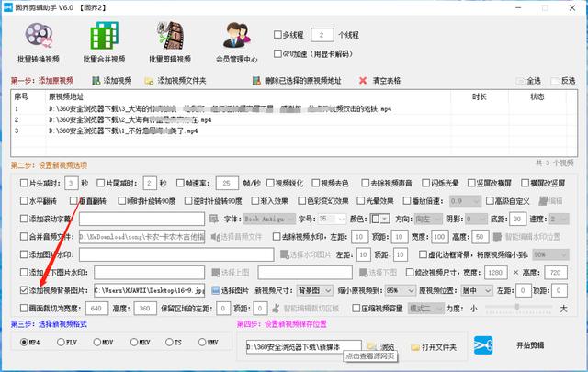Open 批量剪辑视频 filmstrip icon

pyautogui.click(x=170, y=36)
